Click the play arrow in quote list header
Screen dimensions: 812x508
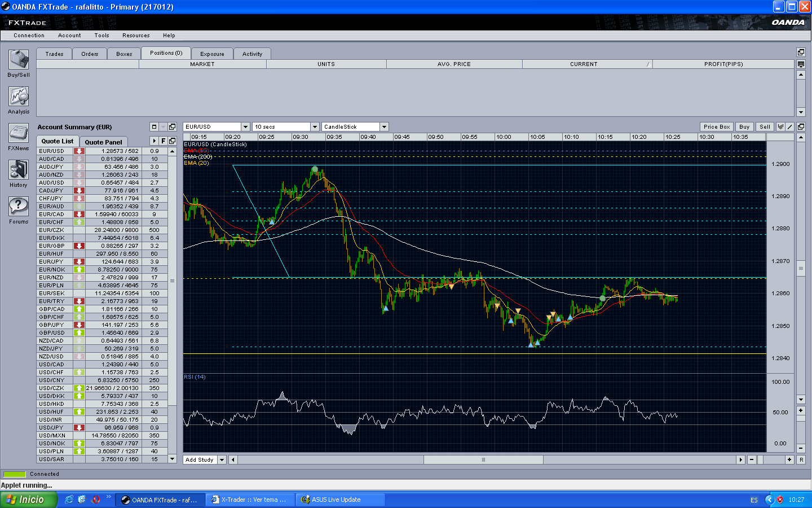pyautogui.click(x=155, y=141)
